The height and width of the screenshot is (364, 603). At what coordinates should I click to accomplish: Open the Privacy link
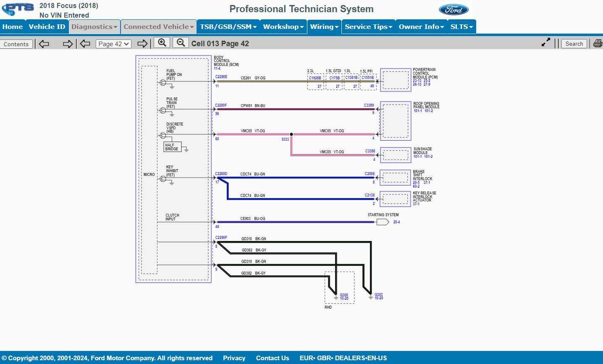coord(234,358)
